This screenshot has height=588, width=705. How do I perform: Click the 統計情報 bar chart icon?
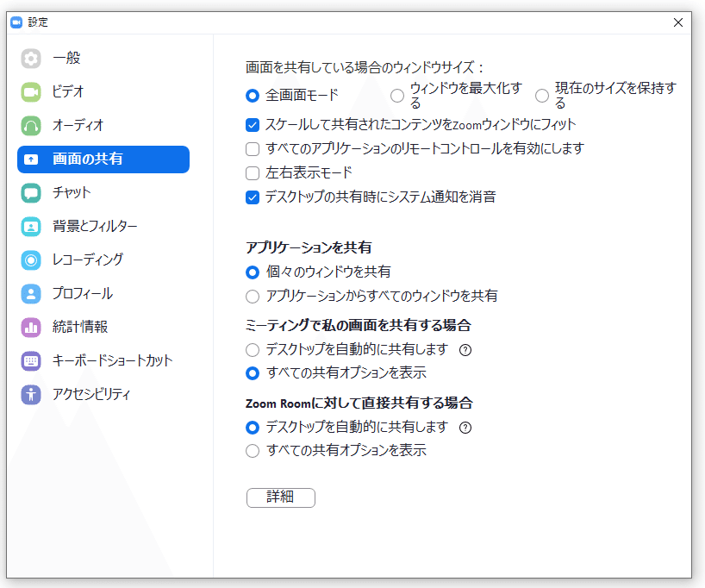[x=31, y=327]
